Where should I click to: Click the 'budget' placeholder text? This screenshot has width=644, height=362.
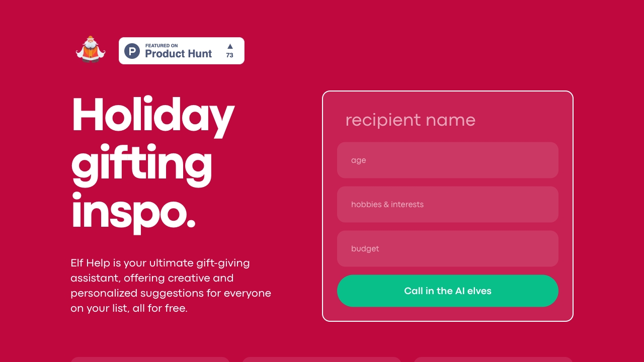point(365,249)
